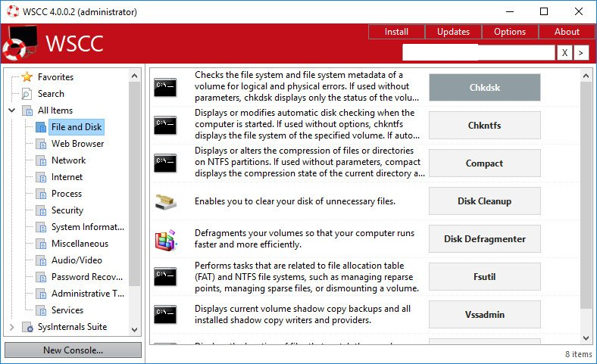
Task: Open New Console button
Action: (73, 350)
